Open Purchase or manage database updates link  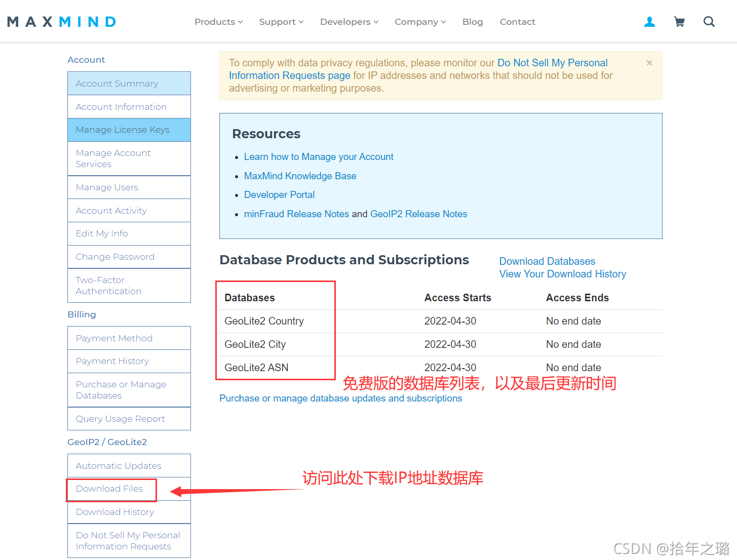340,398
